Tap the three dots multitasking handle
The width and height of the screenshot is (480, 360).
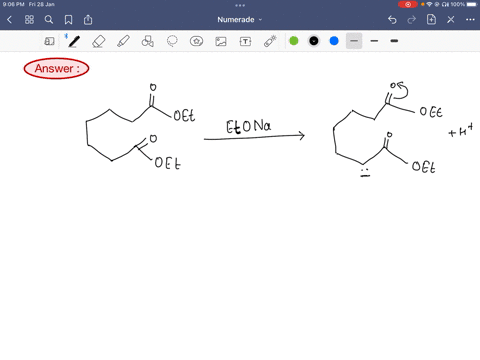click(x=240, y=5)
